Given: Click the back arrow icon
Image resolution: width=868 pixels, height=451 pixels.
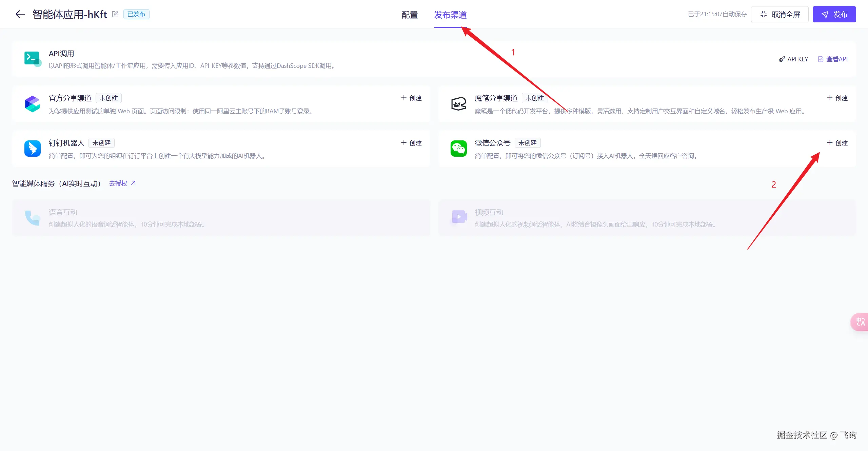Looking at the screenshot, I should [20, 14].
